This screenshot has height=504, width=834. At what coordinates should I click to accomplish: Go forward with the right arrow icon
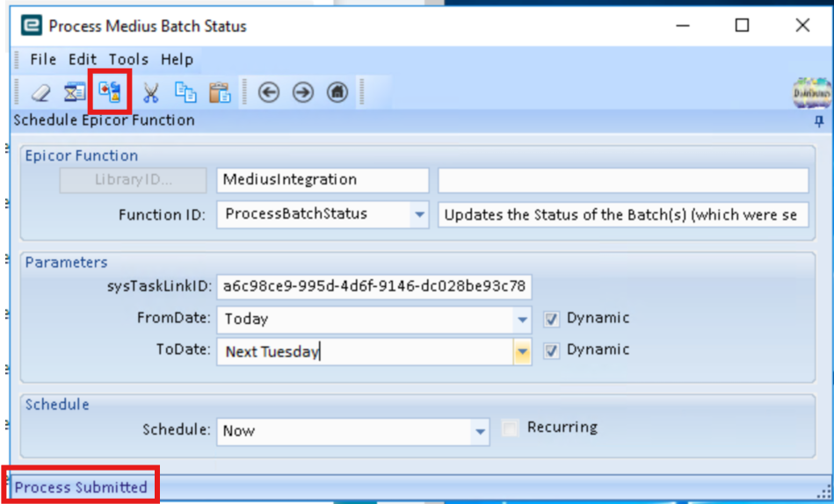click(303, 92)
